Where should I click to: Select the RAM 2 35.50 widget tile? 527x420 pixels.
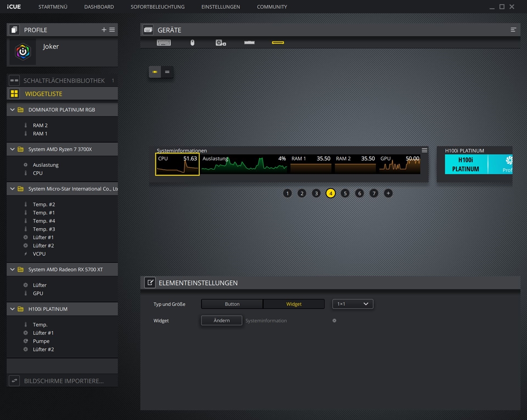pos(355,164)
